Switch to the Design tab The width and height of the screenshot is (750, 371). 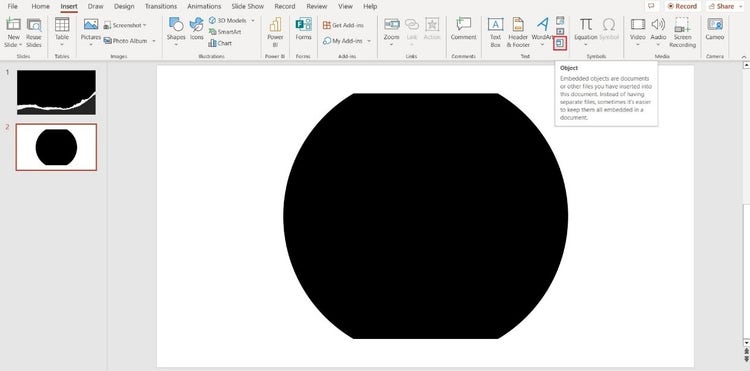(x=124, y=6)
